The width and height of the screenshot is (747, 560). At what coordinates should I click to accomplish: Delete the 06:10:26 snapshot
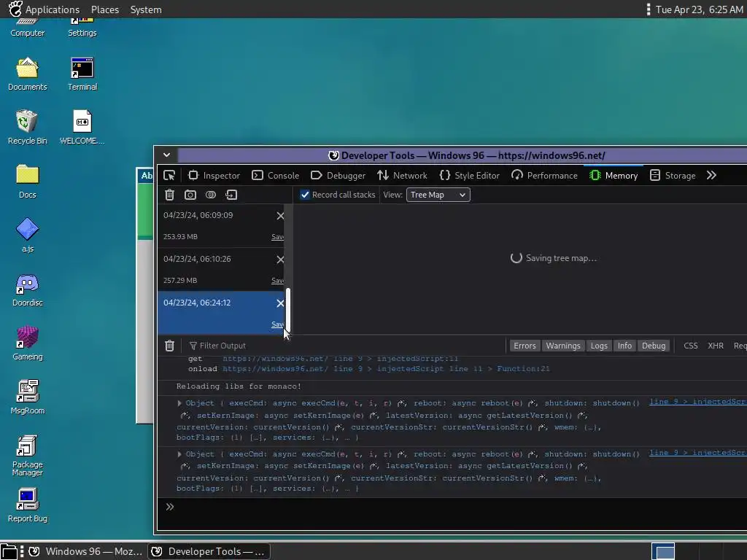click(280, 260)
